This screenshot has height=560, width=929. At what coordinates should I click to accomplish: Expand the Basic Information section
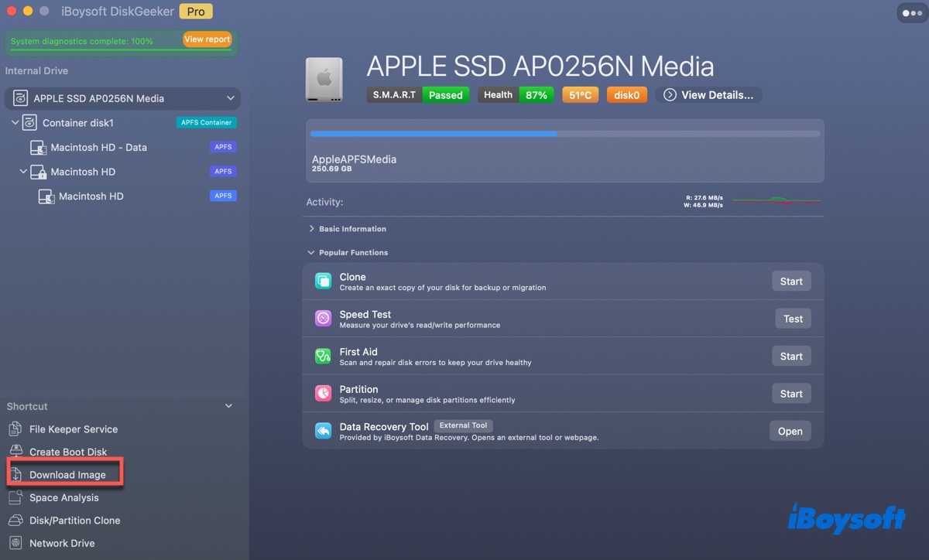311,229
